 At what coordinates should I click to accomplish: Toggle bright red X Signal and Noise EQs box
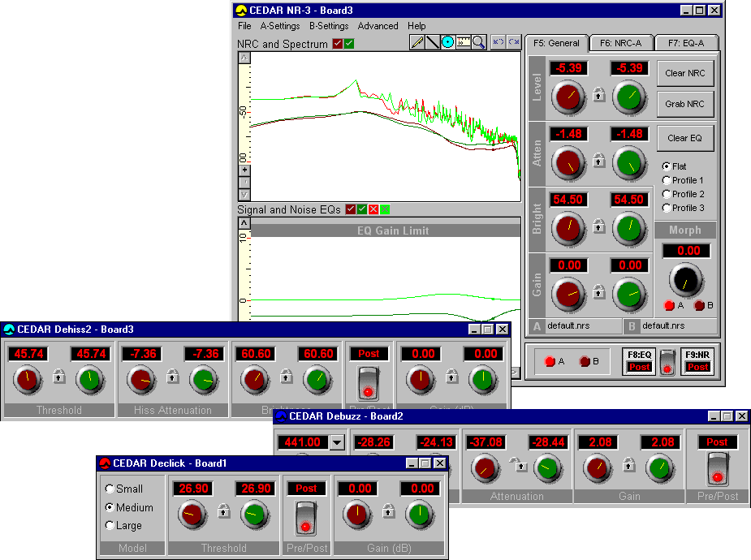(373, 209)
